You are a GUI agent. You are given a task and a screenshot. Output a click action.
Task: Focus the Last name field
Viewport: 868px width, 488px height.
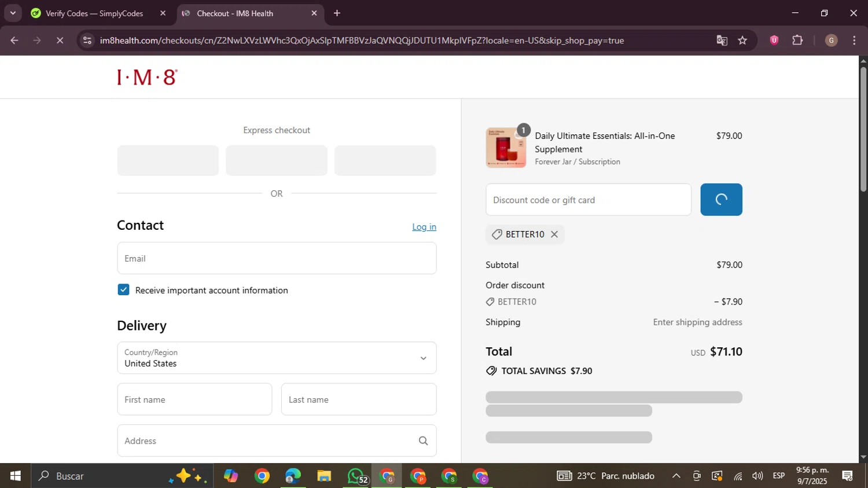point(359,399)
